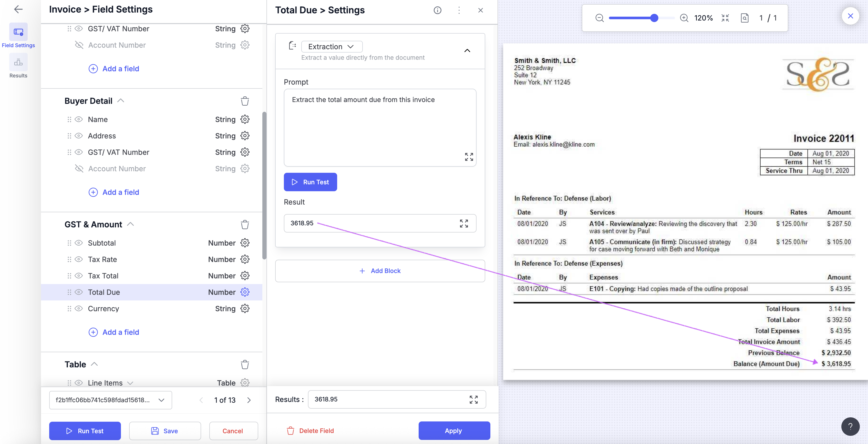Open the three-dot more options menu
This screenshot has height=444, width=868.
point(459,10)
